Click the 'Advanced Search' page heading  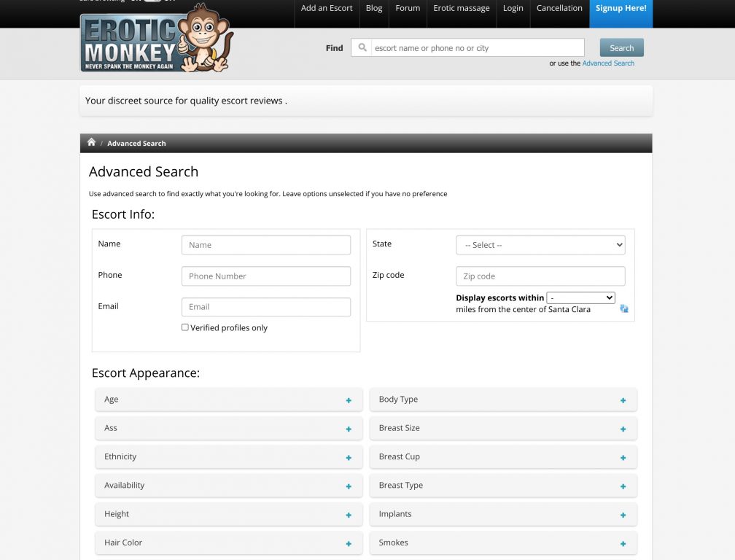point(144,171)
